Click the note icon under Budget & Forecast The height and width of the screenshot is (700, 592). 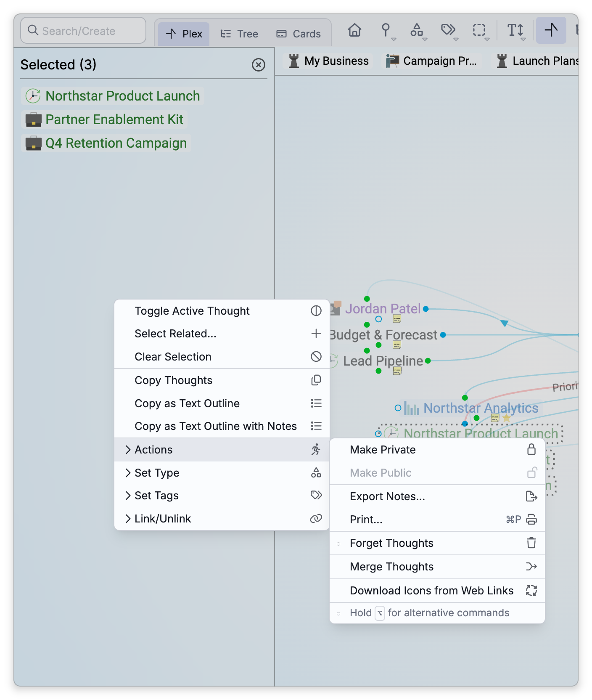[397, 345]
